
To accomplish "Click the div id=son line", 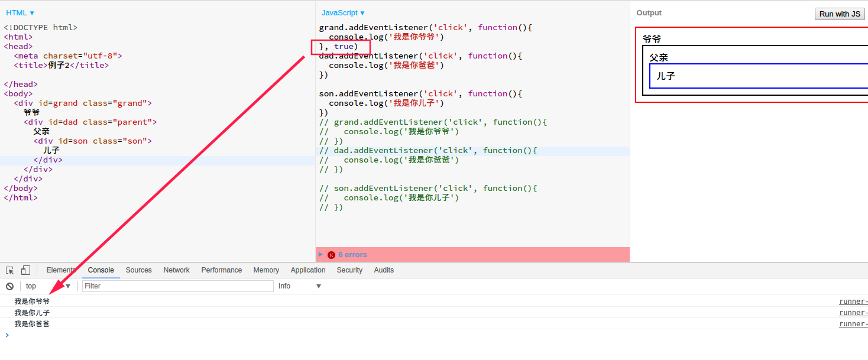I will tap(93, 141).
